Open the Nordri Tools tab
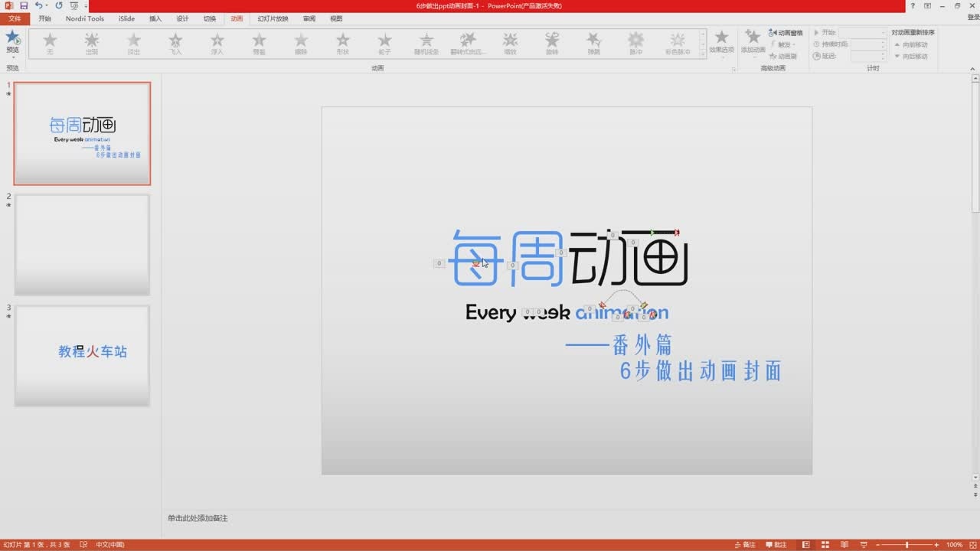 85,18
